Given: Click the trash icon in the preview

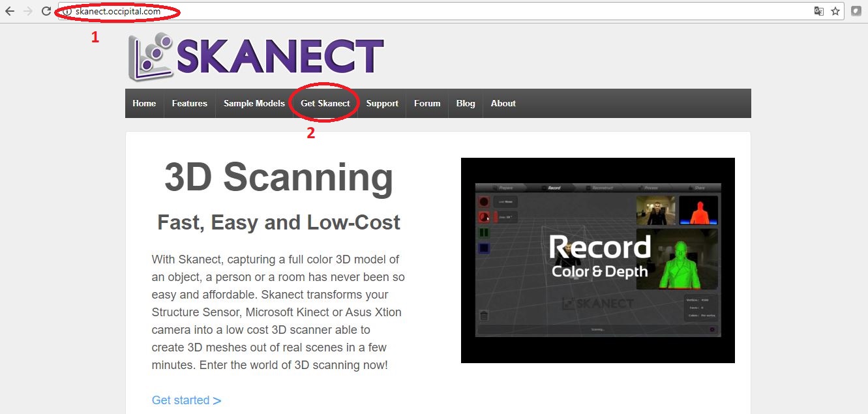Looking at the screenshot, I should pos(484,316).
